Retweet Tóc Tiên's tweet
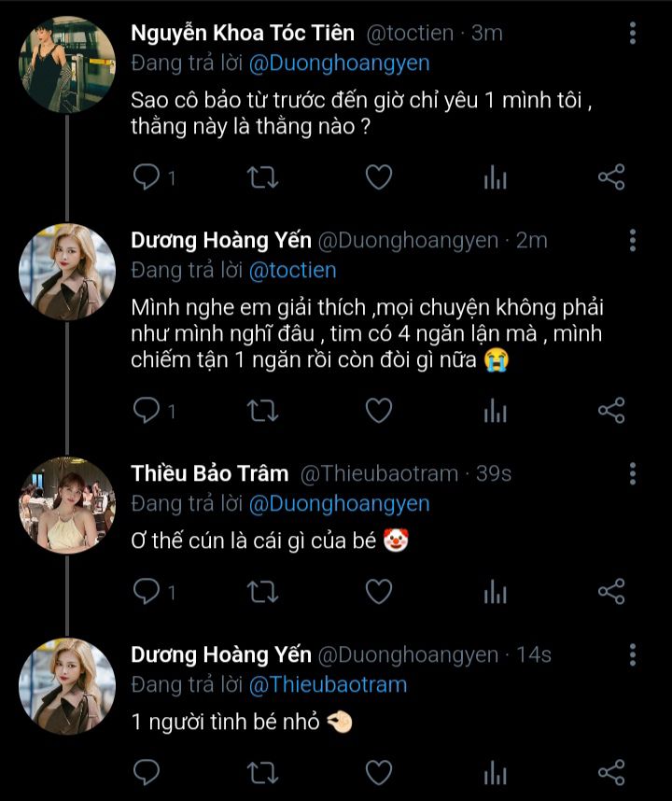Viewport: 672px width, 801px height. (262, 176)
